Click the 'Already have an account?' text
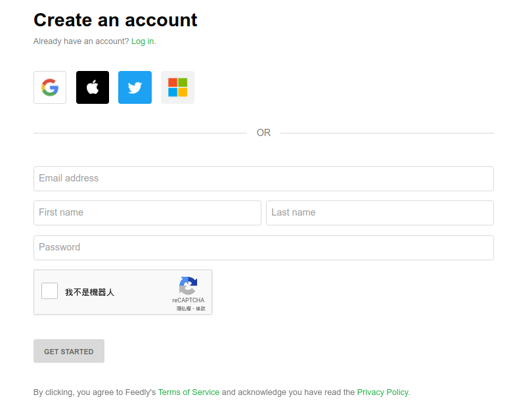 [81, 41]
